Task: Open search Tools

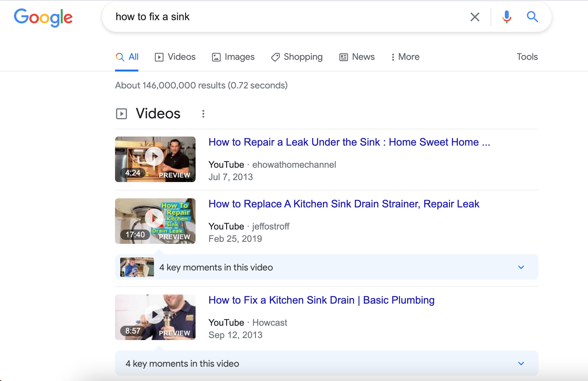Action: click(527, 57)
